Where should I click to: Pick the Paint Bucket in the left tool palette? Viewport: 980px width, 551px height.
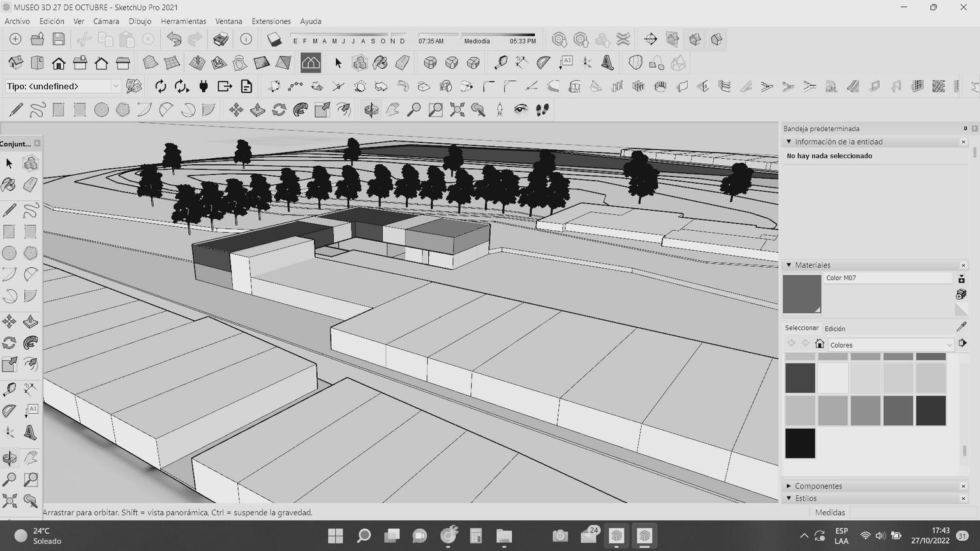(9, 185)
